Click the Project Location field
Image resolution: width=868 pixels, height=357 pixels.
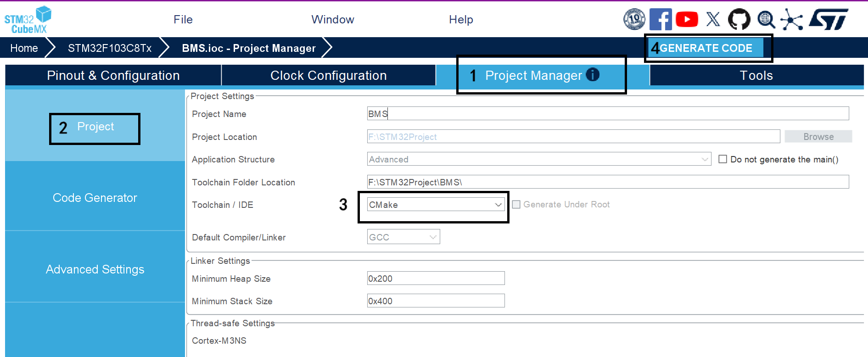point(573,137)
